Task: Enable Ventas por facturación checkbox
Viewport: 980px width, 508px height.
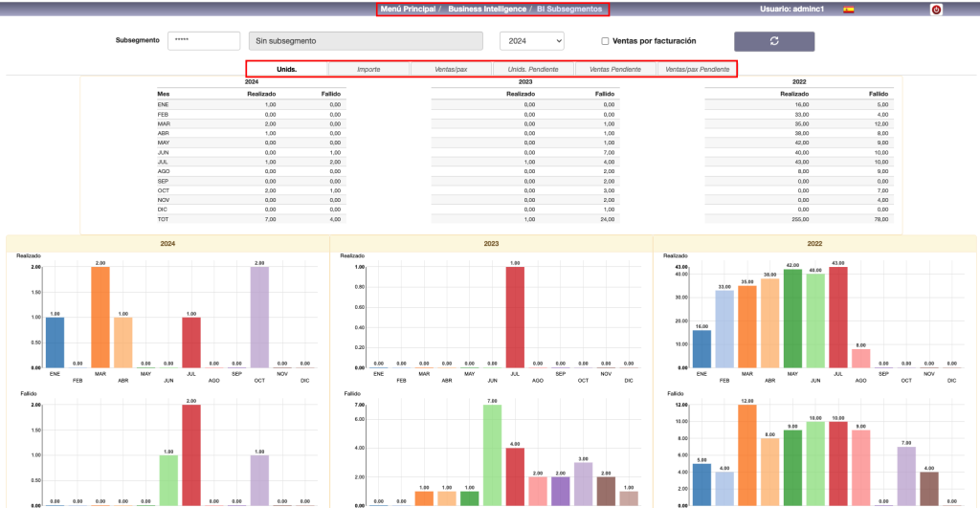Action: click(605, 41)
